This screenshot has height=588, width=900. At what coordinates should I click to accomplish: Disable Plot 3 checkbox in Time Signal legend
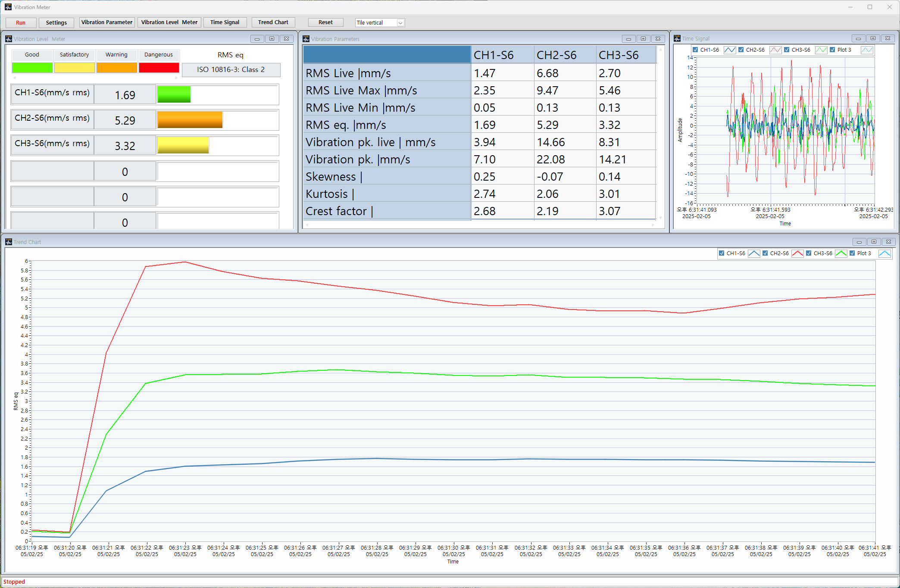[832, 50]
